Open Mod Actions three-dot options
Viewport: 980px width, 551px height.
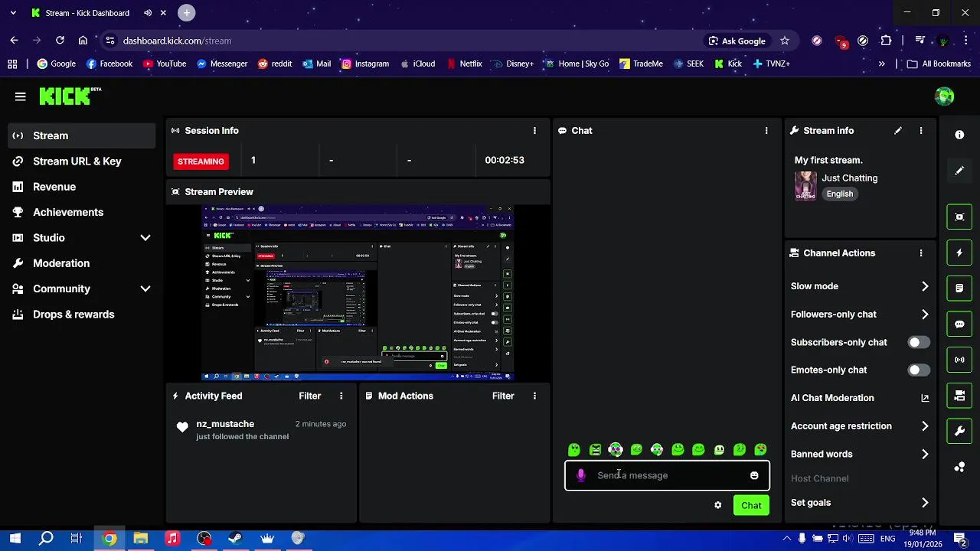534,396
